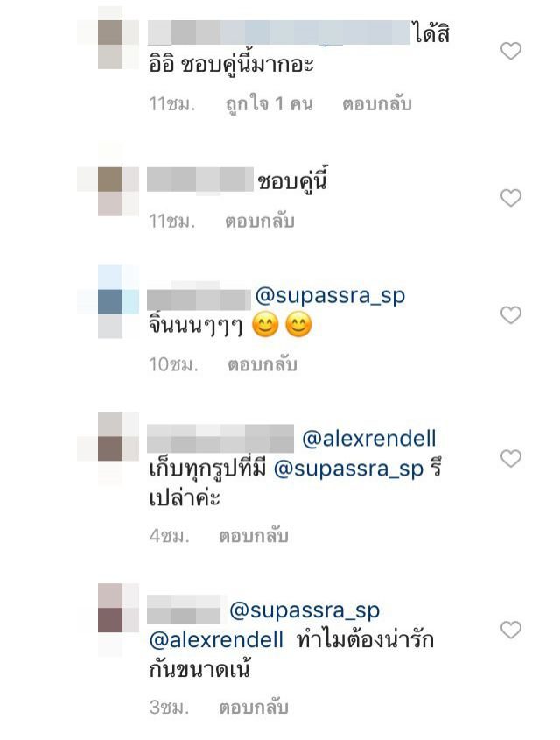Viewport: 560px width, 740px height.
Task: View likes via ถูกใจ 1 คน
Action: pos(269,104)
